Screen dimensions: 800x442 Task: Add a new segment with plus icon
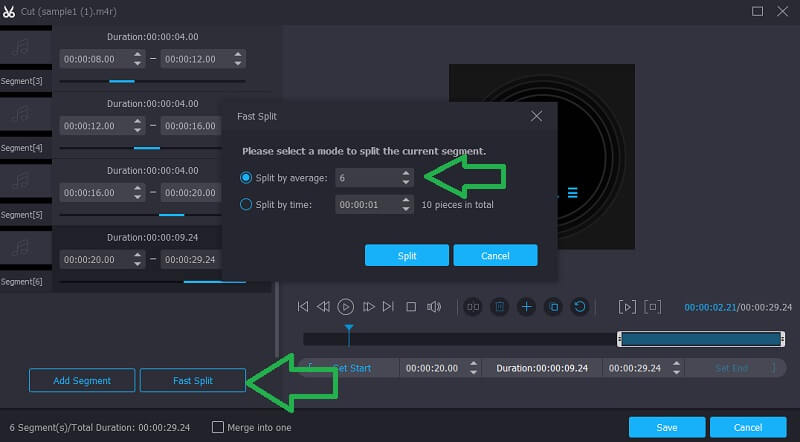click(x=527, y=307)
